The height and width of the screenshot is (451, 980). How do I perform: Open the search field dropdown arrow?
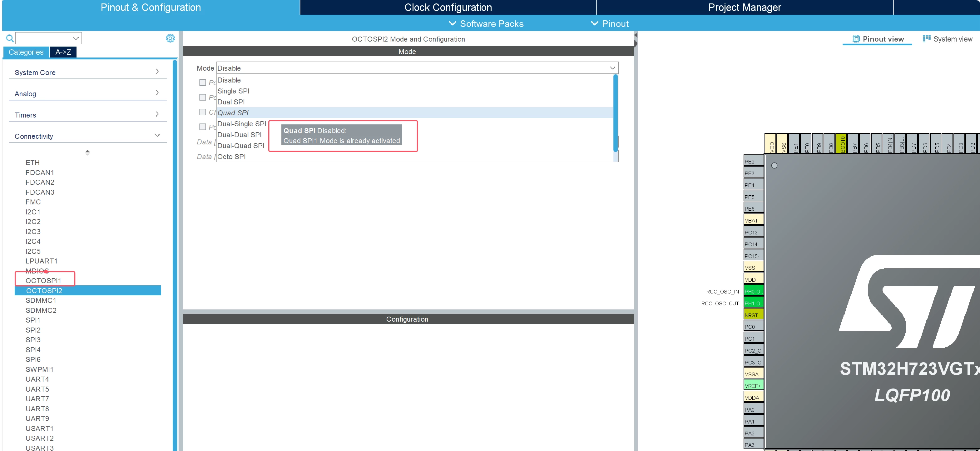pos(76,38)
